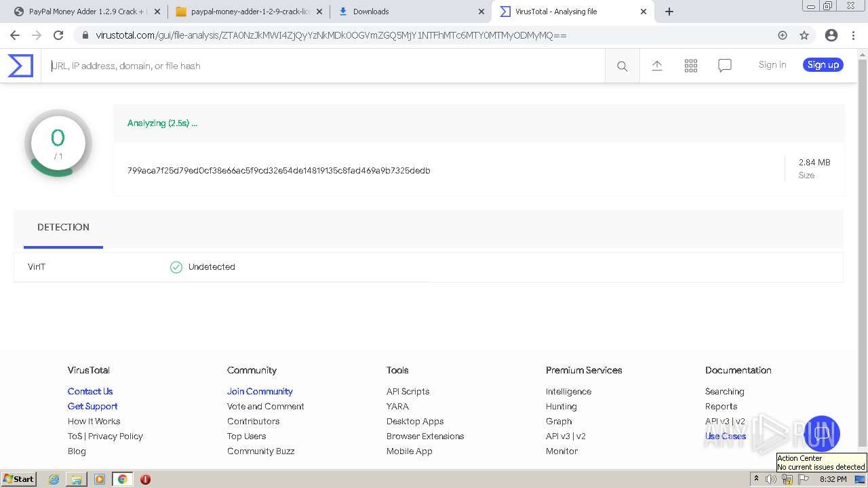This screenshot has height=488, width=868.
Task: Open the Top Users link
Action: click(x=246, y=436)
